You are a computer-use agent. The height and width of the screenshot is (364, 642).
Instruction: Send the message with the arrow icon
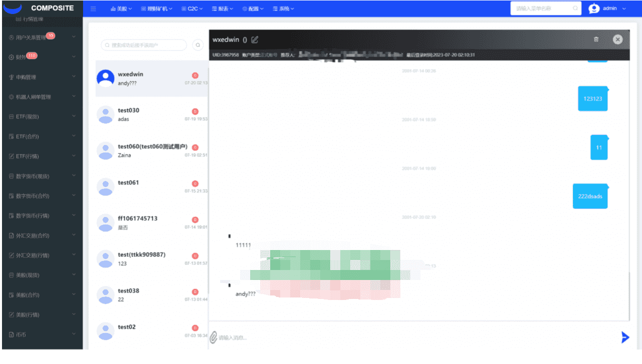624,337
